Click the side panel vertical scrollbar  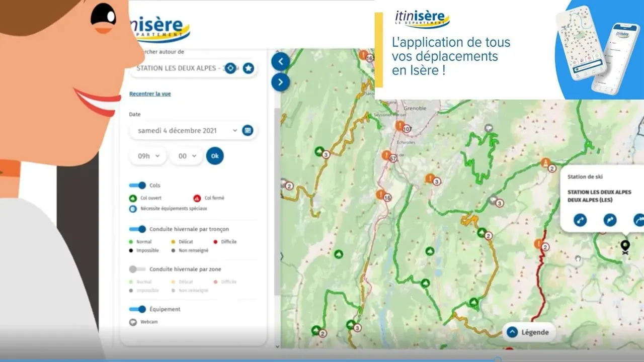(x=277, y=201)
